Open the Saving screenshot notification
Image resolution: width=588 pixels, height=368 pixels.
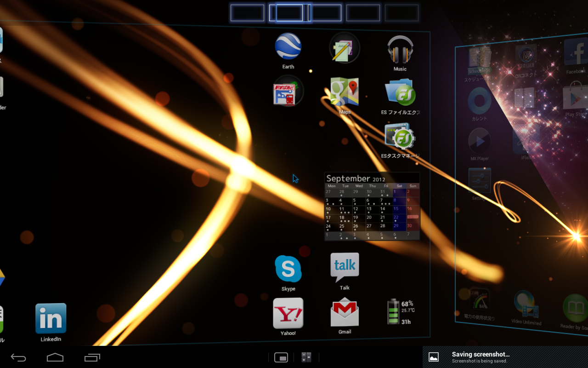click(x=505, y=357)
